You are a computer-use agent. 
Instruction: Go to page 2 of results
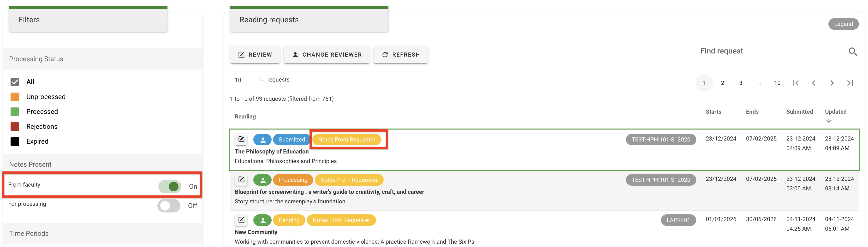(722, 83)
